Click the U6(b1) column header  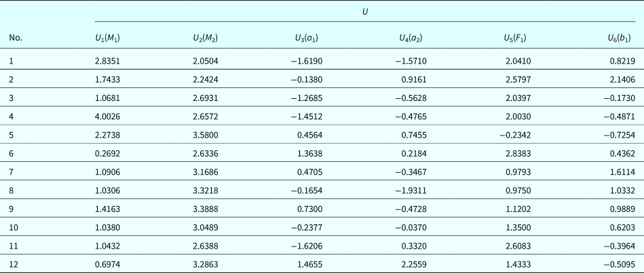[x=621, y=38]
